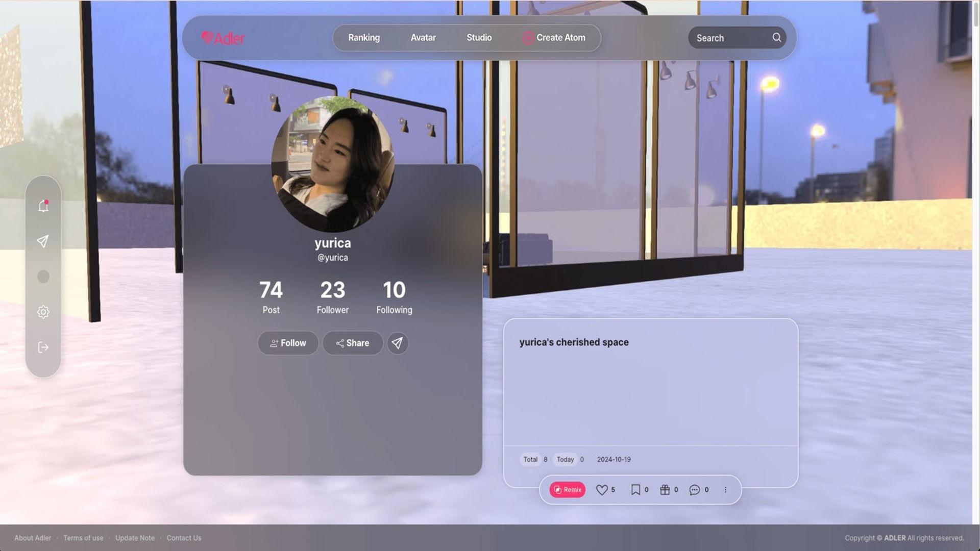The width and height of the screenshot is (980, 551).
Task: Follow yurica
Action: point(288,343)
